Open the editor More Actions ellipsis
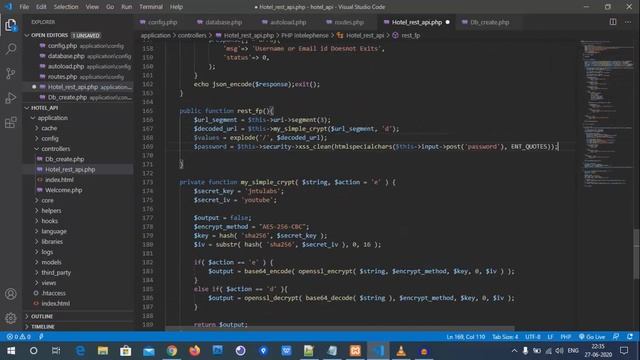The image size is (640, 360). click(628, 22)
